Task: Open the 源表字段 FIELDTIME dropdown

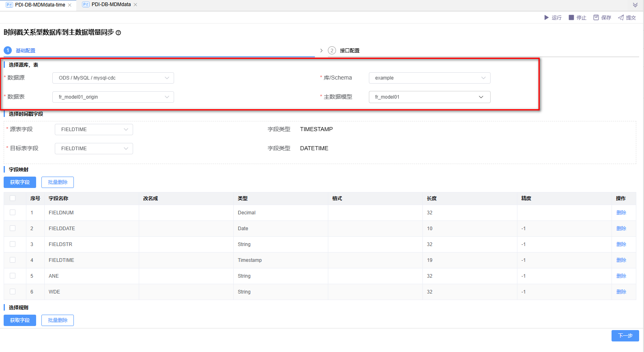Action: 94,130
